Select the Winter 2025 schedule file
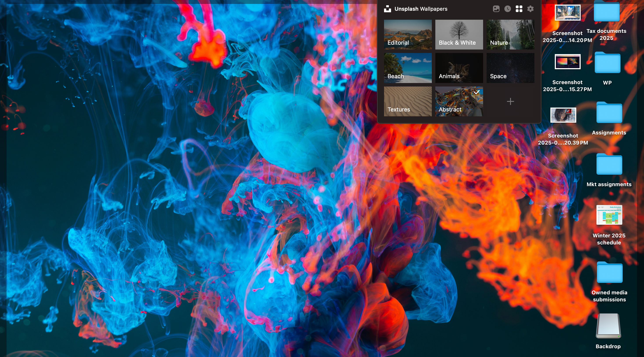This screenshot has height=357, width=644. click(x=609, y=215)
